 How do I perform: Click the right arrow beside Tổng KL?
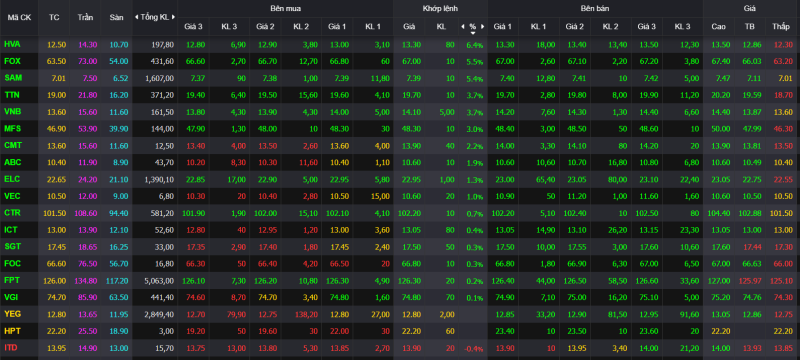[x=173, y=17]
